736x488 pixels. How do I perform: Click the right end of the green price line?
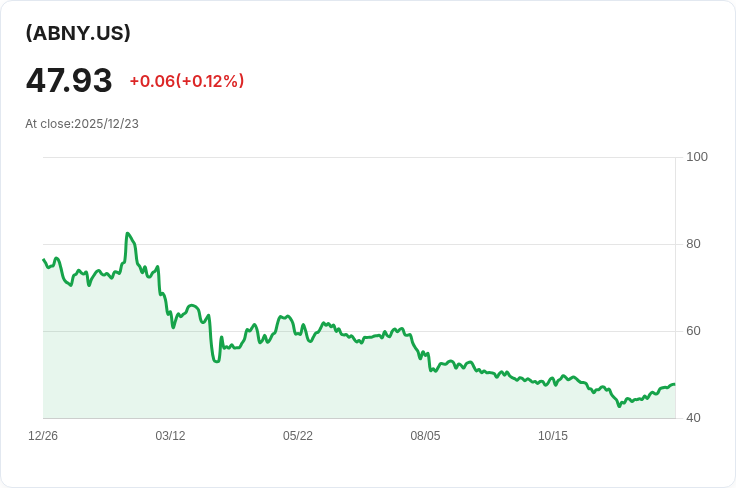(x=675, y=384)
